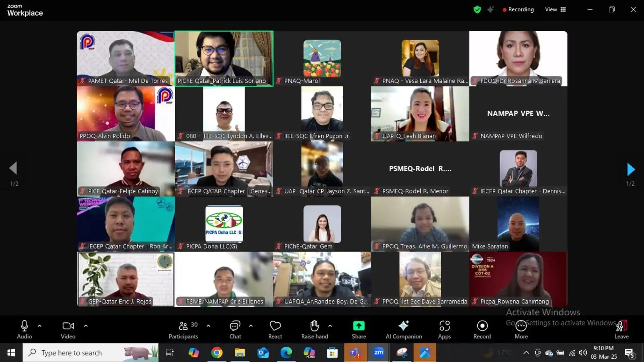The width and height of the screenshot is (644, 362).
Task: Click the Type here to search box
Action: coord(91,353)
